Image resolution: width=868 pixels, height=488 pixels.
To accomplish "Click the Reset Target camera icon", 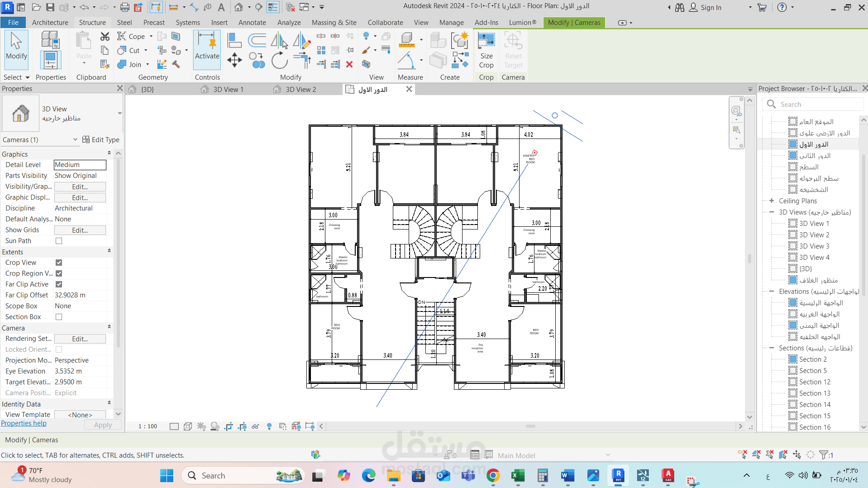I will coord(513,50).
